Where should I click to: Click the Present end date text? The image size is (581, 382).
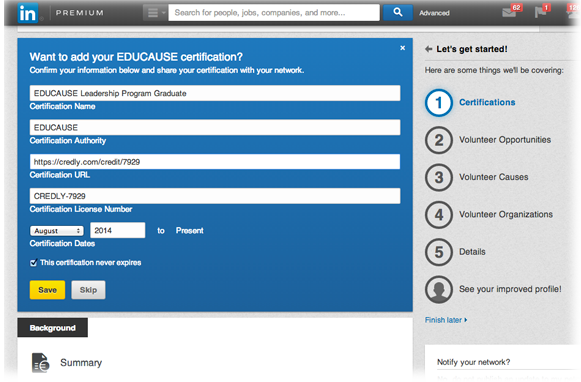coord(190,230)
